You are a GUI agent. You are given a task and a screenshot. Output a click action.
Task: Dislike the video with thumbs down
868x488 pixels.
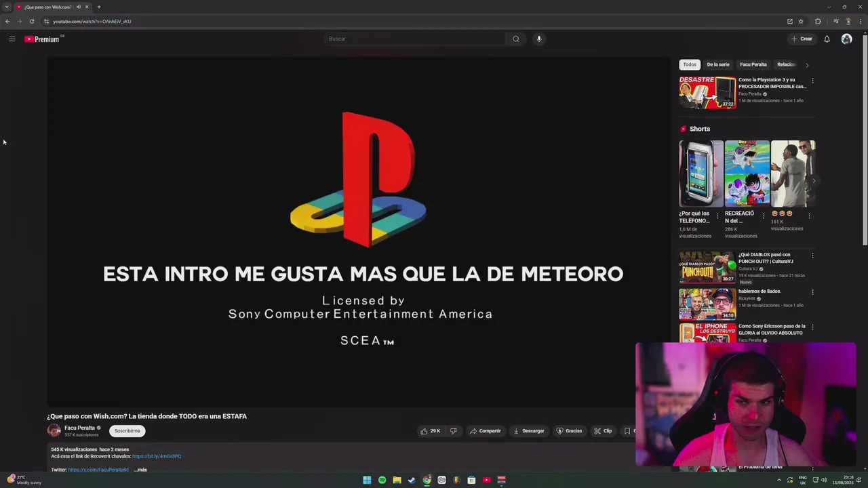click(454, 431)
